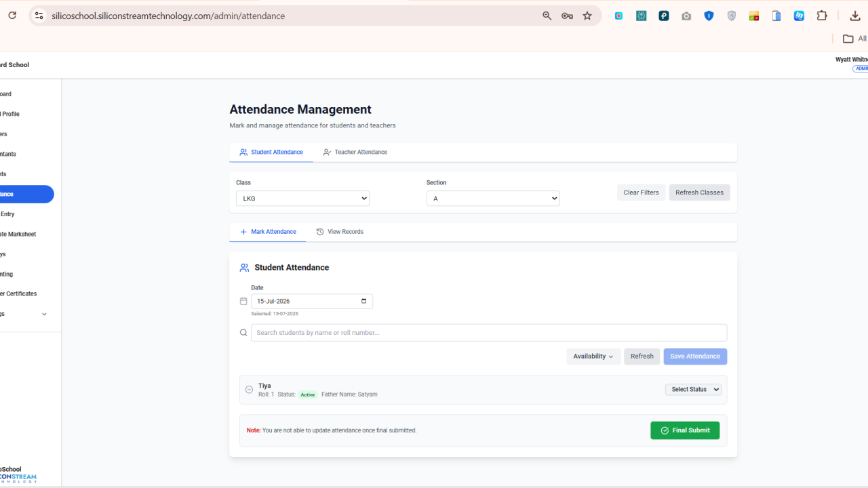Click the Selected: 15-07-2026 text
This screenshot has width=868, height=488.
pyautogui.click(x=275, y=314)
